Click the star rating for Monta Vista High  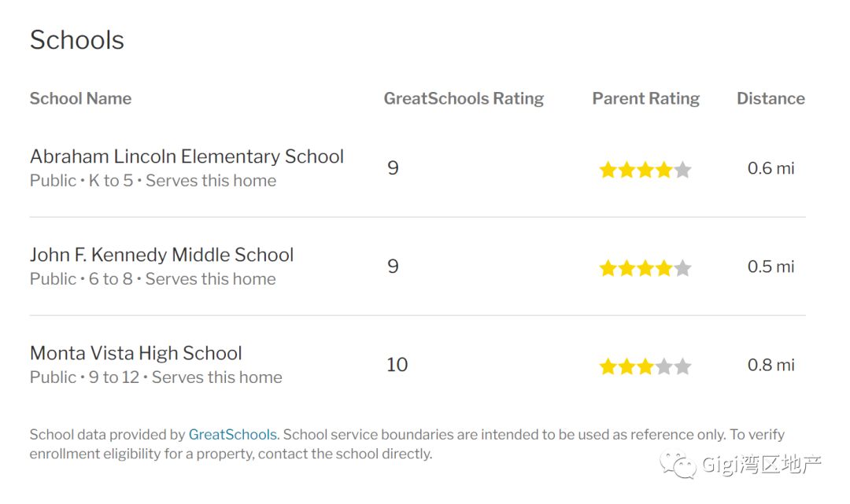[x=645, y=366]
